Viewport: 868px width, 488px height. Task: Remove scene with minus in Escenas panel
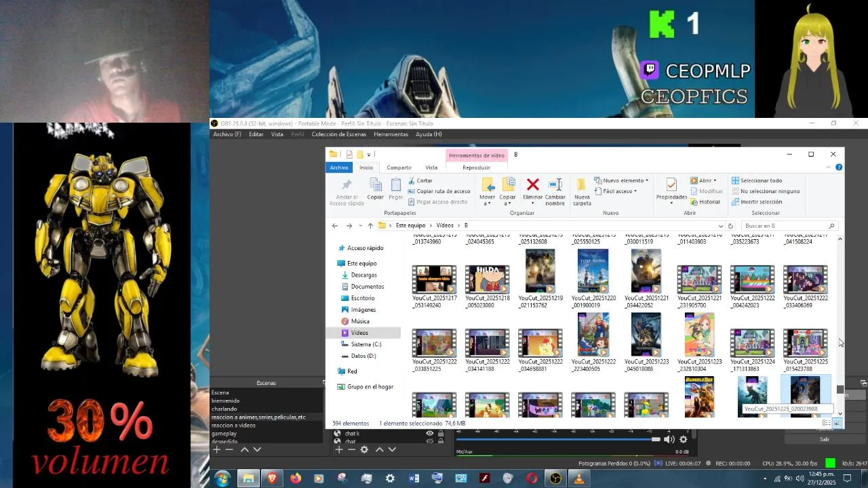point(229,449)
